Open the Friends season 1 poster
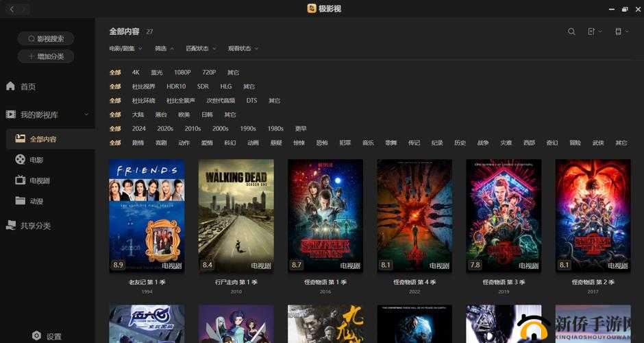The width and height of the screenshot is (644, 343). coord(147,215)
